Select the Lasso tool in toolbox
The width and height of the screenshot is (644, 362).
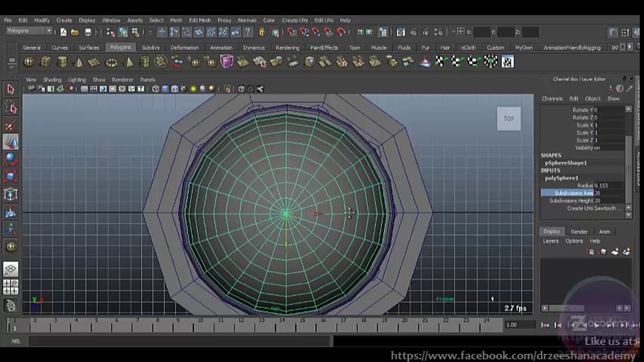[x=11, y=107]
